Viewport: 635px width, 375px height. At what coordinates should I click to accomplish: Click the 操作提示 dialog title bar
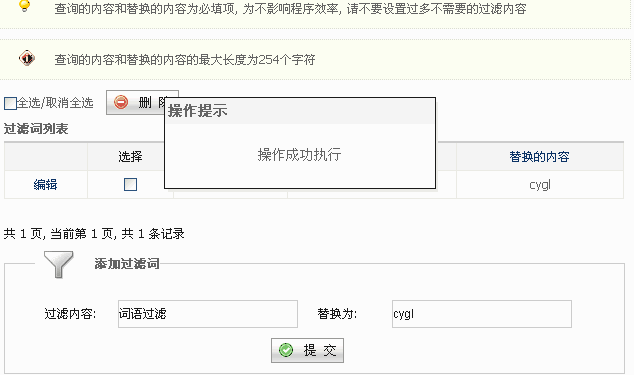coord(300,111)
